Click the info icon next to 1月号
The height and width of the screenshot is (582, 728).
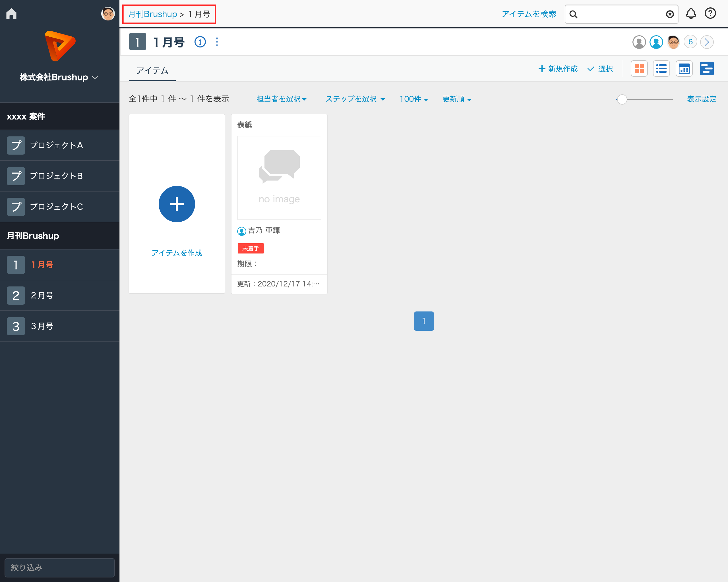pos(200,42)
